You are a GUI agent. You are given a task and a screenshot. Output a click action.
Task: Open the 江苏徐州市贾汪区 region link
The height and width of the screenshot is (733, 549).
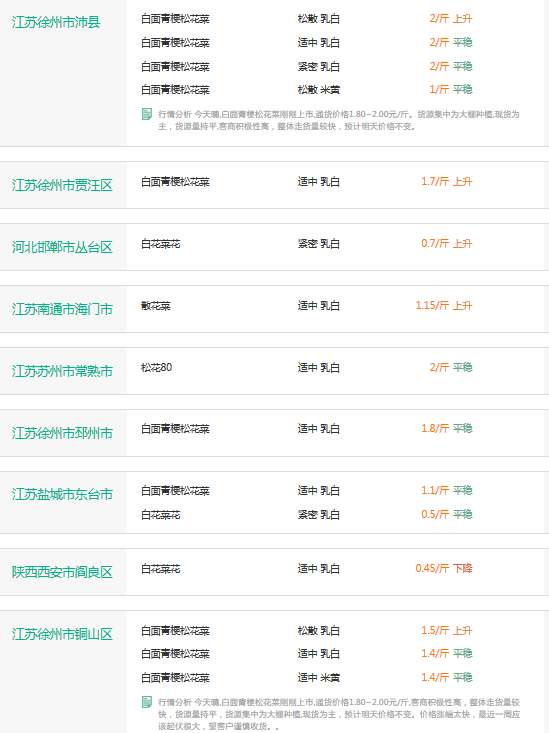pyautogui.click(x=62, y=185)
